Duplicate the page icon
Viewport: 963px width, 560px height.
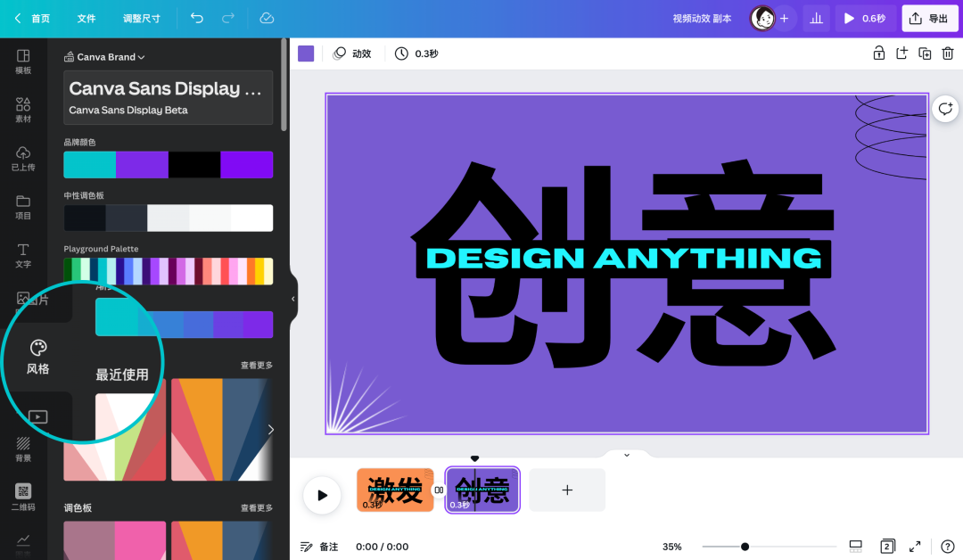click(x=925, y=54)
